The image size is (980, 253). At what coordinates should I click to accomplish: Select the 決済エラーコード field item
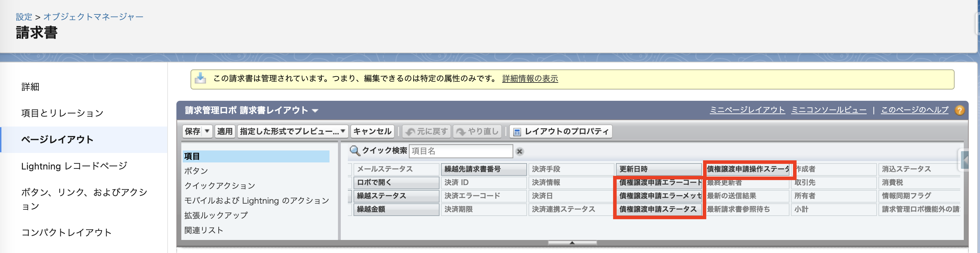(x=484, y=196)
